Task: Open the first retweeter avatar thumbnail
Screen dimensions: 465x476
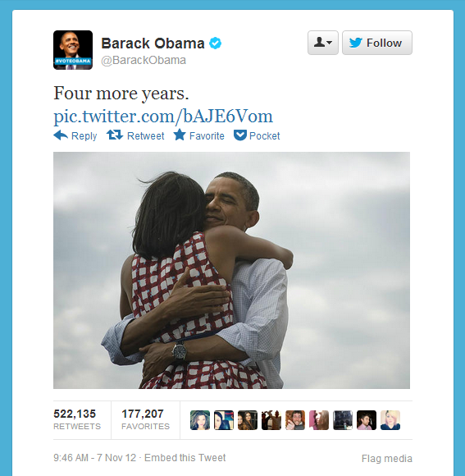Action: click(x=200, y=420)
